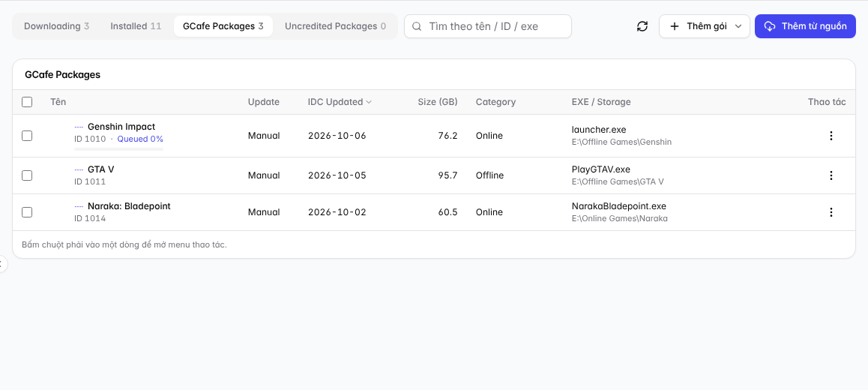868x390 pixels.
Task: Click the Genshin Impact queued progress bar
Action: 118,149
